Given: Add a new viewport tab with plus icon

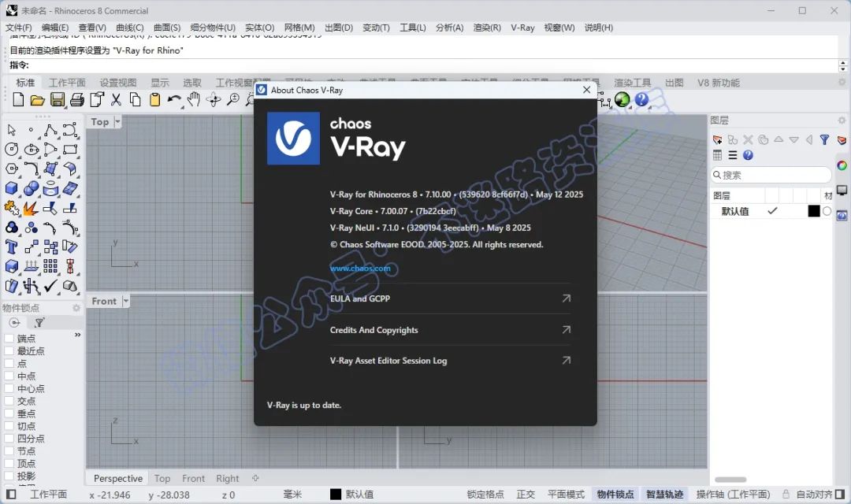Looking at the screenshot, I should point(255,478).
